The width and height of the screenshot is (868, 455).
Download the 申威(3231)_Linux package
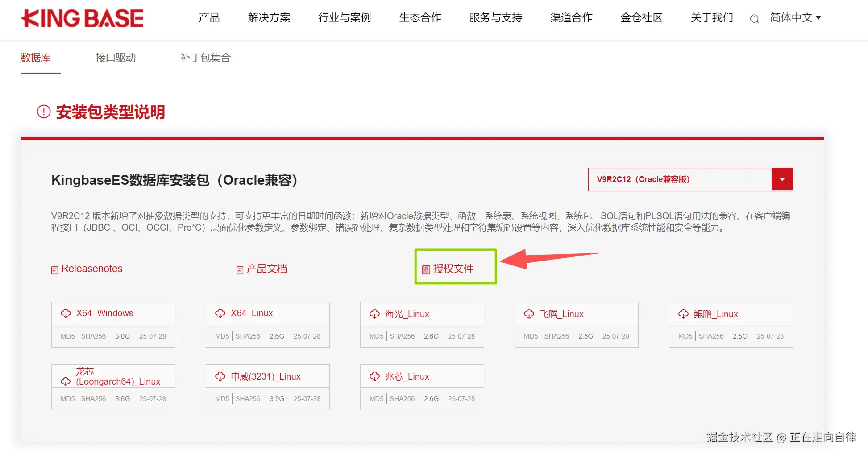(x=266, y=376)
